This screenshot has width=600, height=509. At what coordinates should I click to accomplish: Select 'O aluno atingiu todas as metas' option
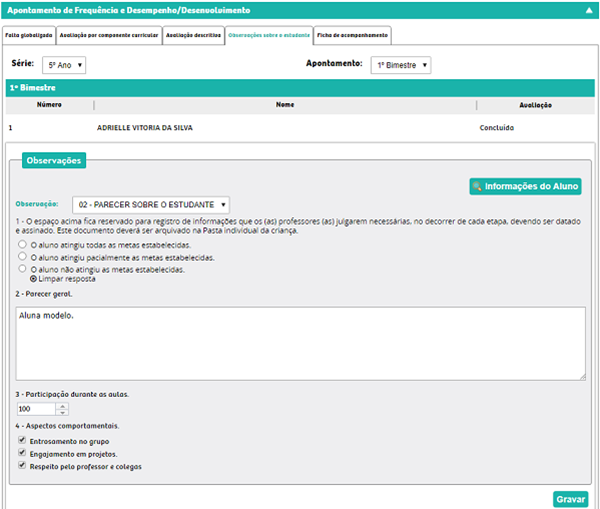pos(23,245)
